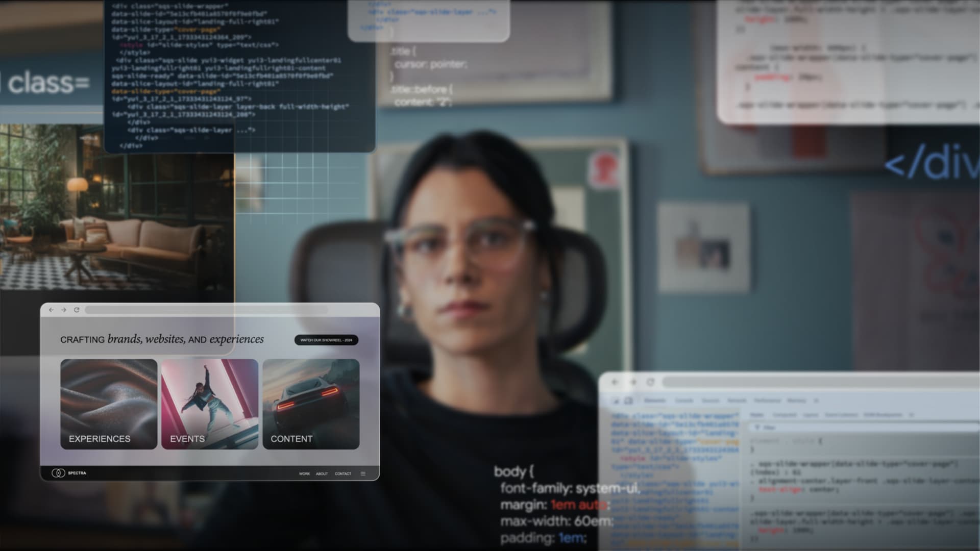Click WATCH OUR SHOWREEL 2024 button
This screenshot has height=551, width=980.
[x=326, y=340]
